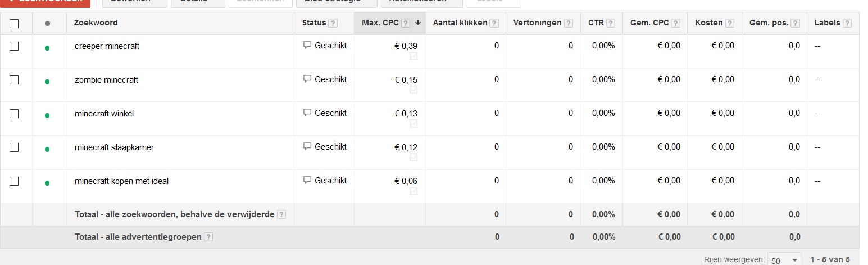
Task: Select the checkbox for minecraft slaapkamer
Action: tap(14, 147)
